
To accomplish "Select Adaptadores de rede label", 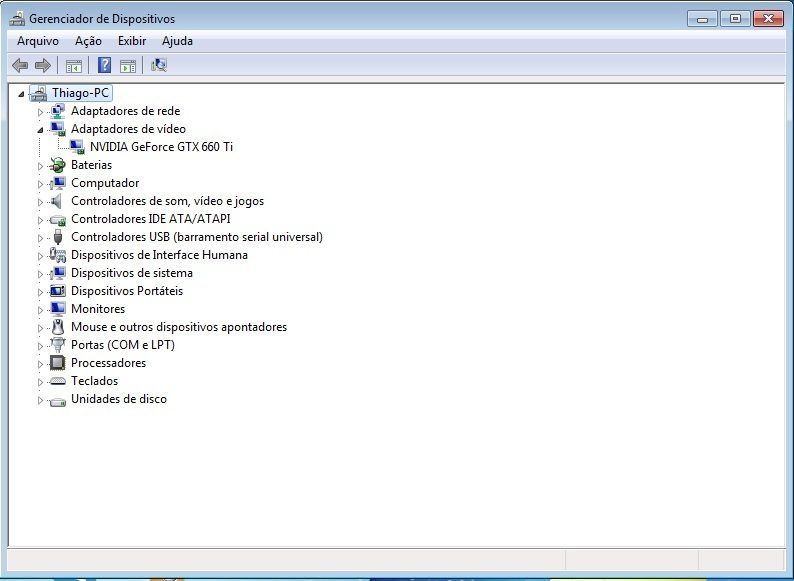I will pyautogui.click(x=125, y=110).
